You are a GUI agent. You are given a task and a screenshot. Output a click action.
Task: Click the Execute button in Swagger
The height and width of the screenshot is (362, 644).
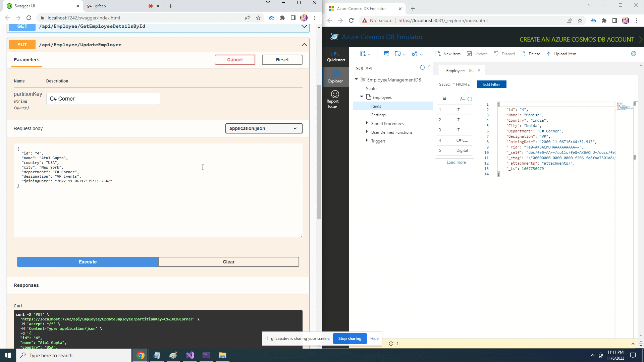[87, 262]
